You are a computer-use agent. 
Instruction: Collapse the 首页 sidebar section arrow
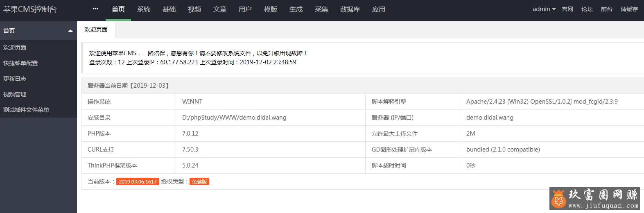[x=70, y=31]
